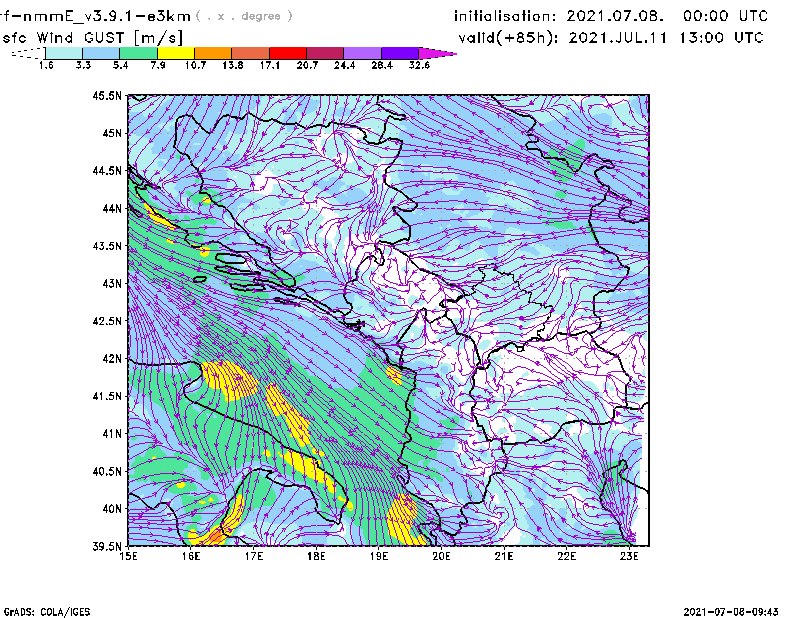This screenshot has width=800, height=618.
Task: Click the '44N' latitude label
Action: pyautogui.click(x=112, y=208)
